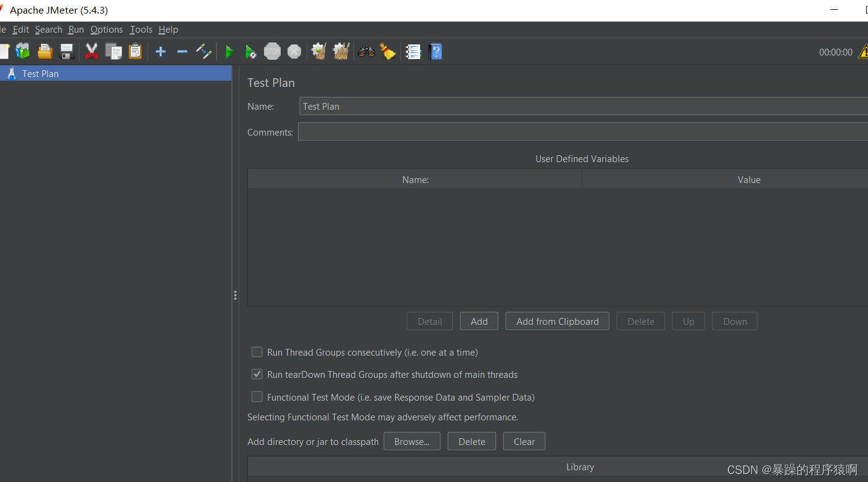Open Search with binoculars icon
This screenshot has height=482, width=868.
pyautogui.click(x=366, y=52)
